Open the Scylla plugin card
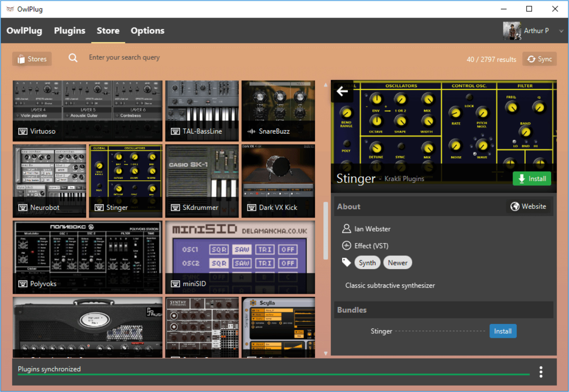 278,327
